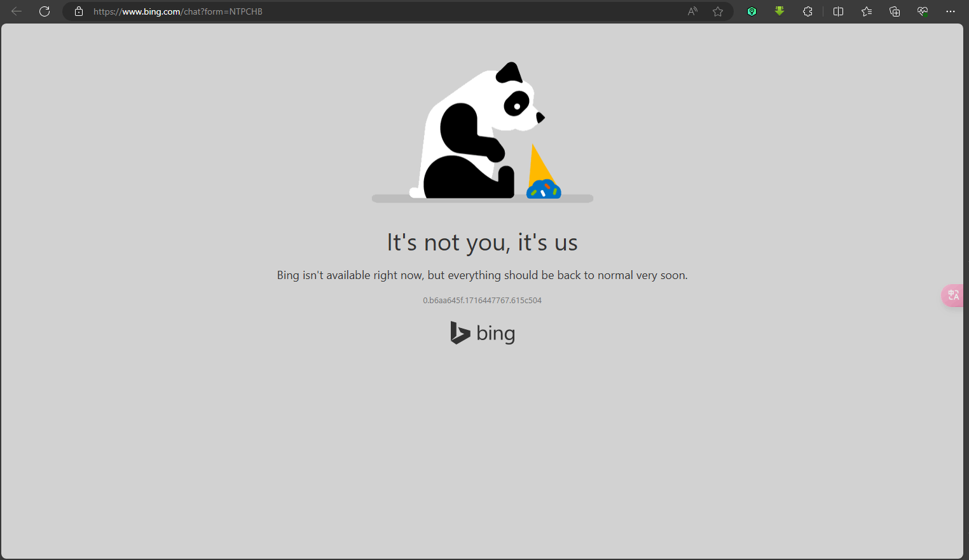This screenshot has width=969, height=560.
Task: Click the error code 0.b6aa645f.1716447767.615c504
Action: point(482,300)
